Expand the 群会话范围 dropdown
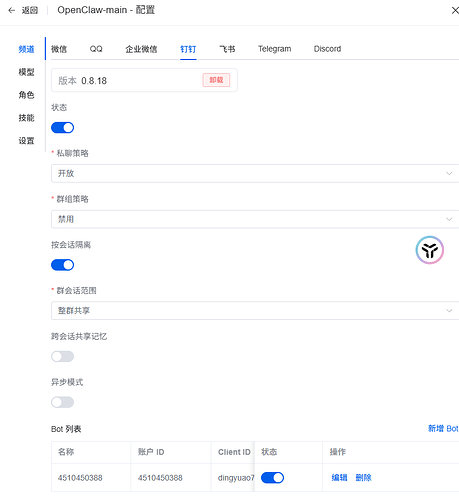The width and height of the screenshot is (459, 500). [x=255, y=310]
